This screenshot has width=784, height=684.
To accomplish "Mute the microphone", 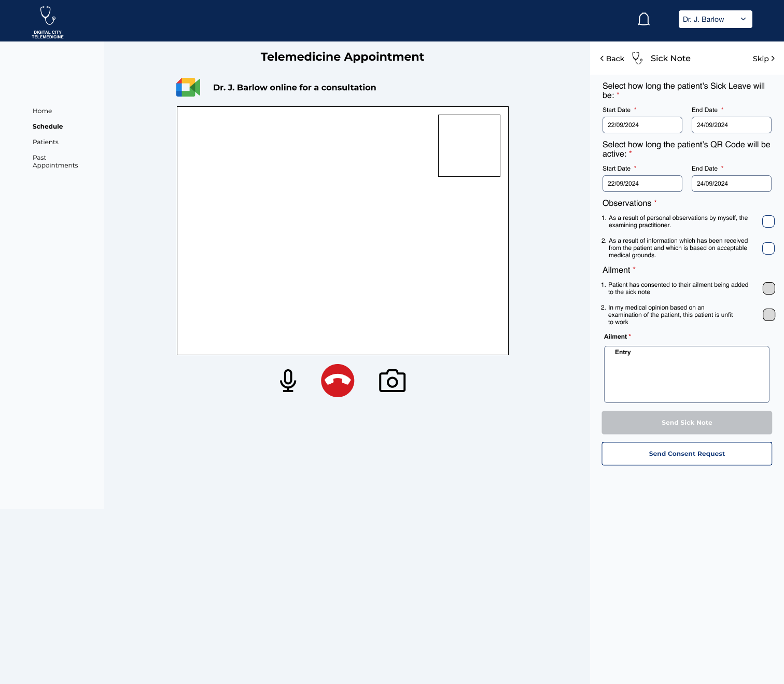I will [x=288, y=381].
